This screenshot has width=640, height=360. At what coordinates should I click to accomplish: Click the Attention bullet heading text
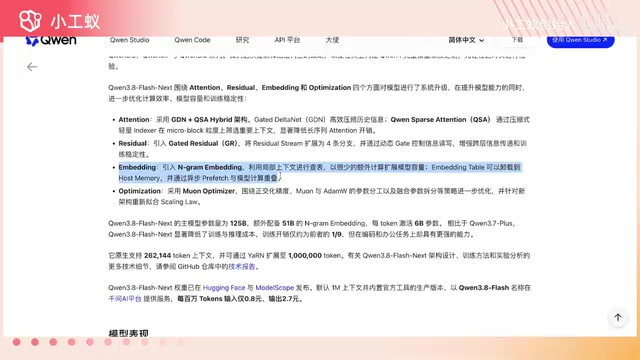(134, 120)
